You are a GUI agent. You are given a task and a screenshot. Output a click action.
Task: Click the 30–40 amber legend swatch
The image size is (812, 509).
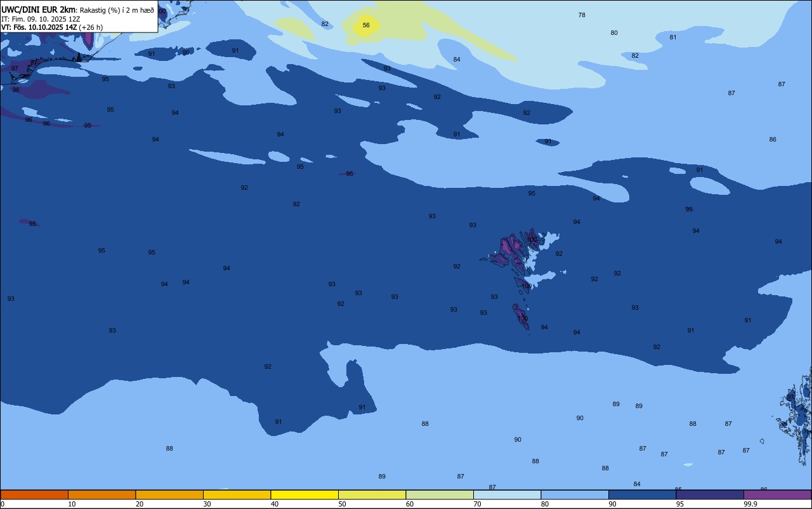click(237, 494)
